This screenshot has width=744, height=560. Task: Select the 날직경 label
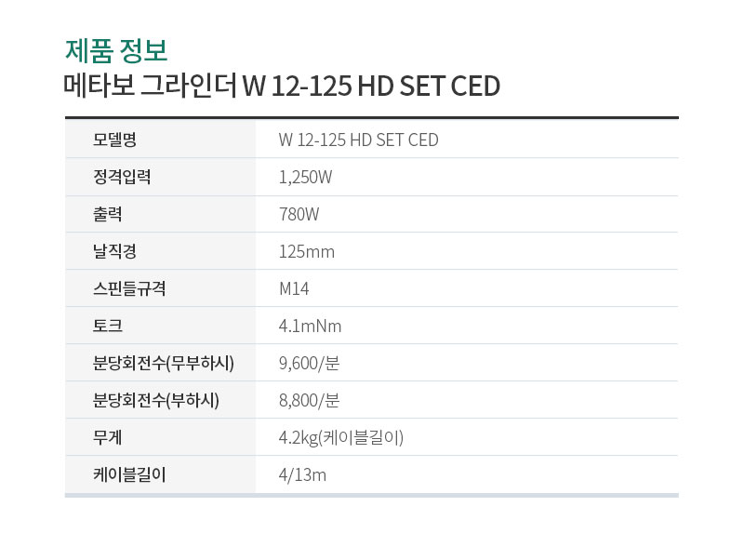[x=114, y=251]
